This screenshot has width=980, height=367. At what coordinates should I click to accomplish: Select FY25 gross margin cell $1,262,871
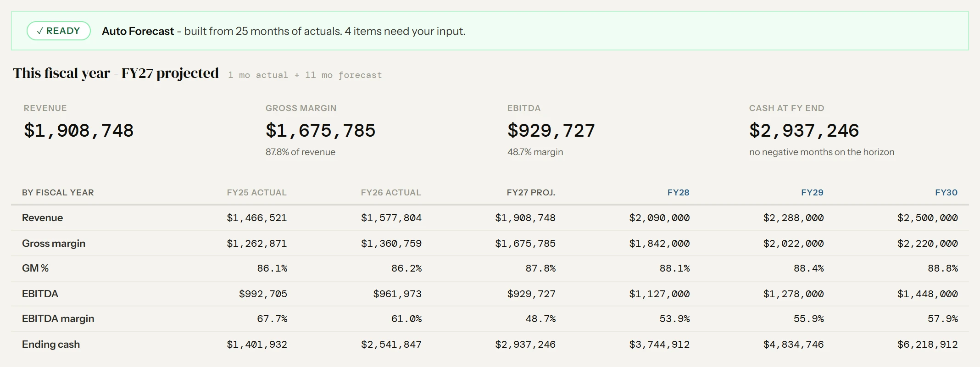click(256, 244)
